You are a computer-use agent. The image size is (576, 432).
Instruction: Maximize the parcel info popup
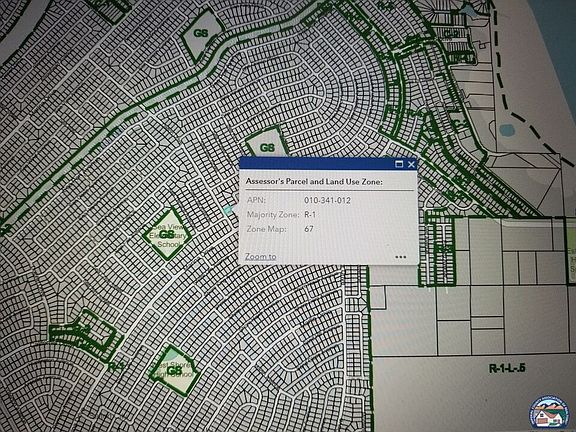399,164
